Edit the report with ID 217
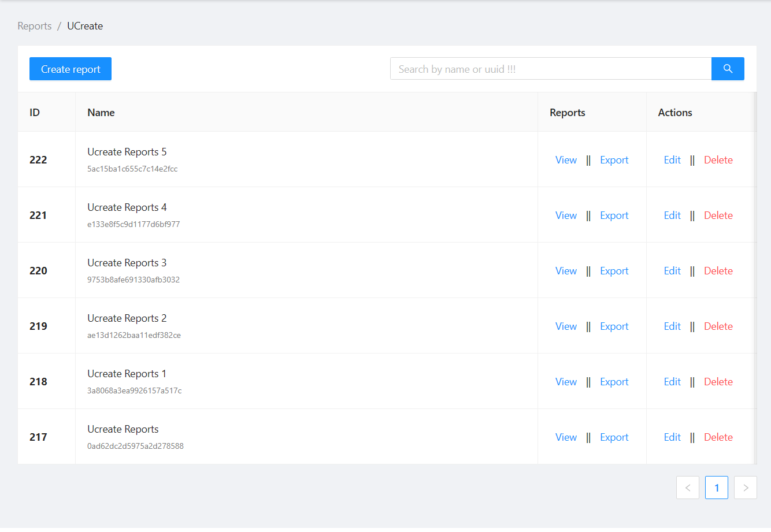The image size is (771, 532). 672,437
